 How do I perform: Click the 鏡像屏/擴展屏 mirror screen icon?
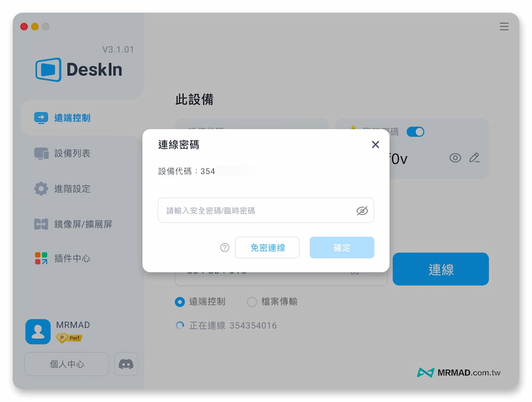tap(41, 224)
